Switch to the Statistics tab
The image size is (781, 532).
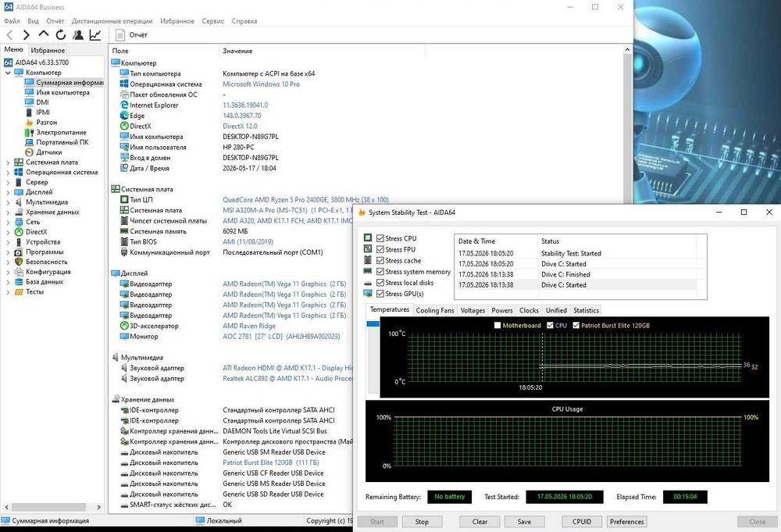click(586, 310)
